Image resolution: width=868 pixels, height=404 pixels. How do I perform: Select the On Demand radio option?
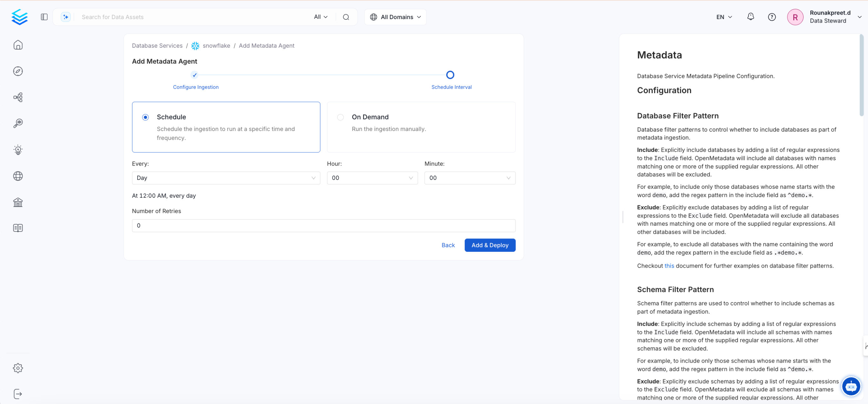point(340,117)
